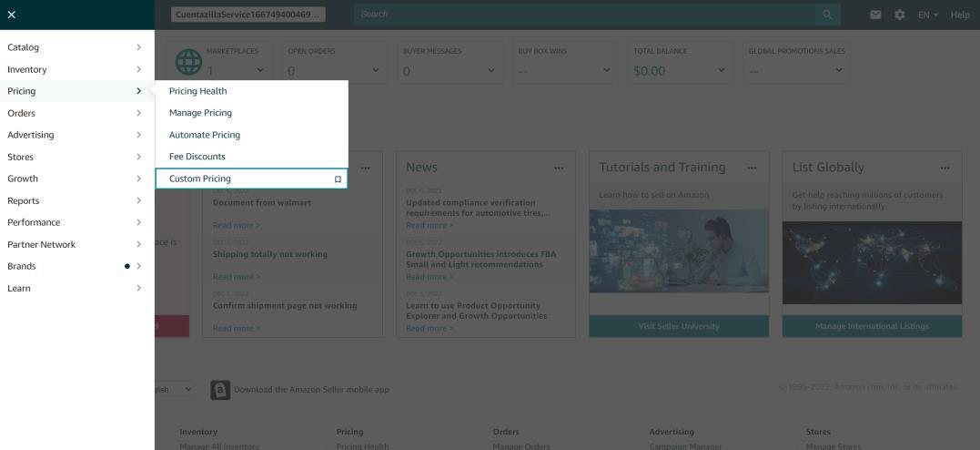
Task: Expand the Buyer Messages dropdown
Action: click(491, 70)
